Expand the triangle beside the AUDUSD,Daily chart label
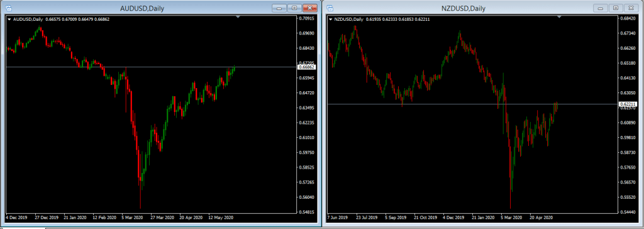The height and width of the screenshot is (229, 644). click(x=9, y=19)
